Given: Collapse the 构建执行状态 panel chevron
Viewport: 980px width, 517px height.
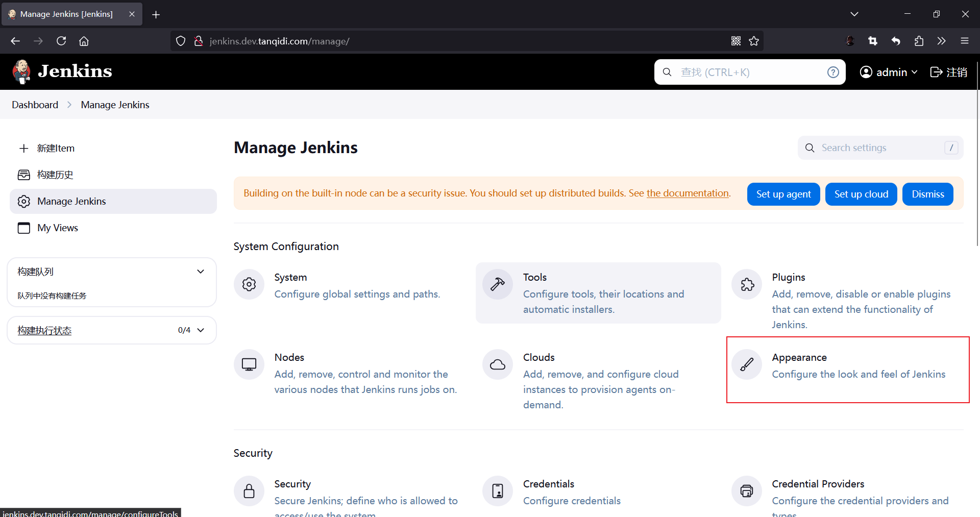Looking at the screenshot, I should [x=201, y=330].
